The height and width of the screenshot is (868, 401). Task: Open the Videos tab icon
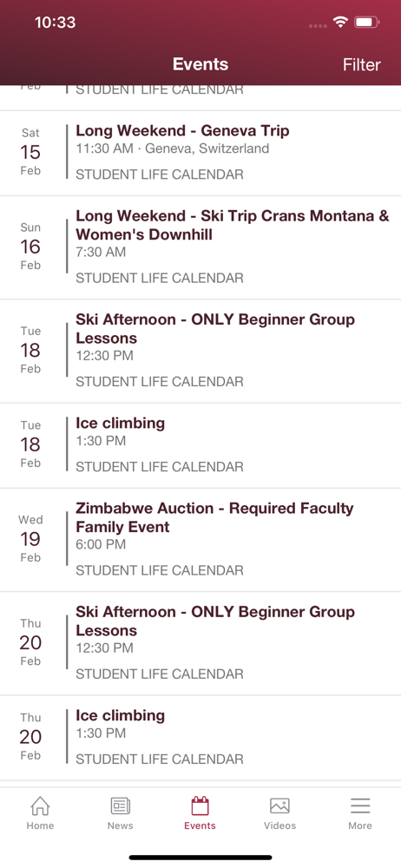tap(279, 806)
